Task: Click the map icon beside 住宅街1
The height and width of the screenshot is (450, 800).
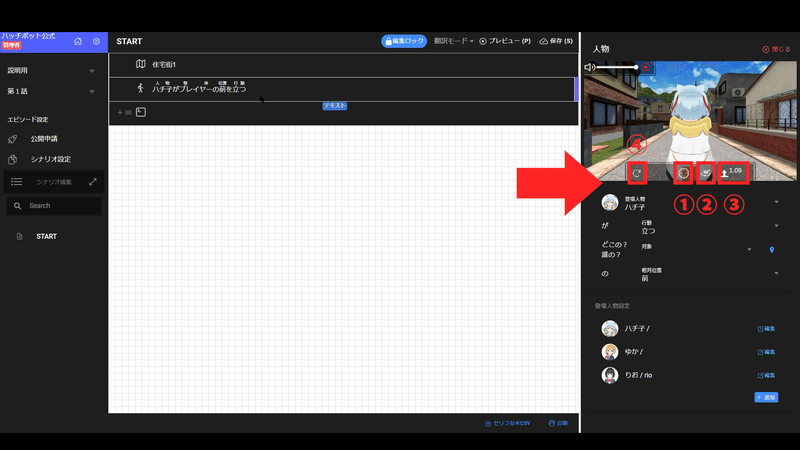Action: click(x=141, y=64)
